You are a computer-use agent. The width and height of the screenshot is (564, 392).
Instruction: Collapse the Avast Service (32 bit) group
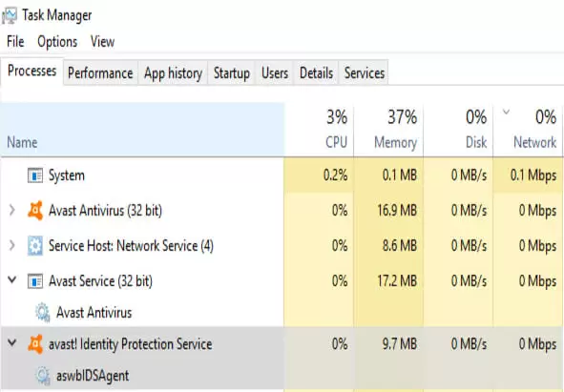tap(11, 279)
